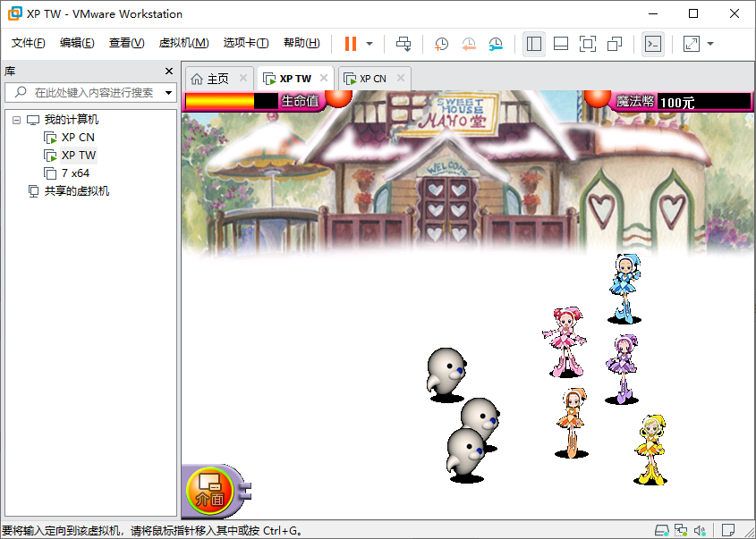Select the orange-dressed witch character
This screenshot has height=539, width=756.
572,423
